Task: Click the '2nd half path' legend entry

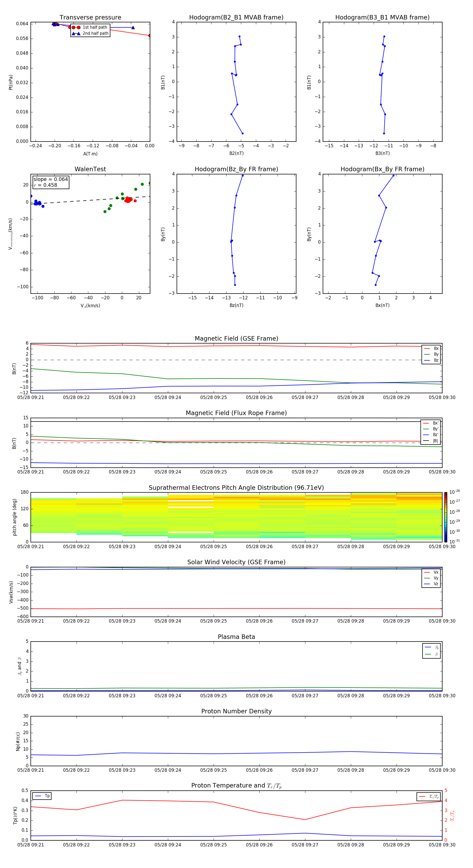Action: point(90,33)
